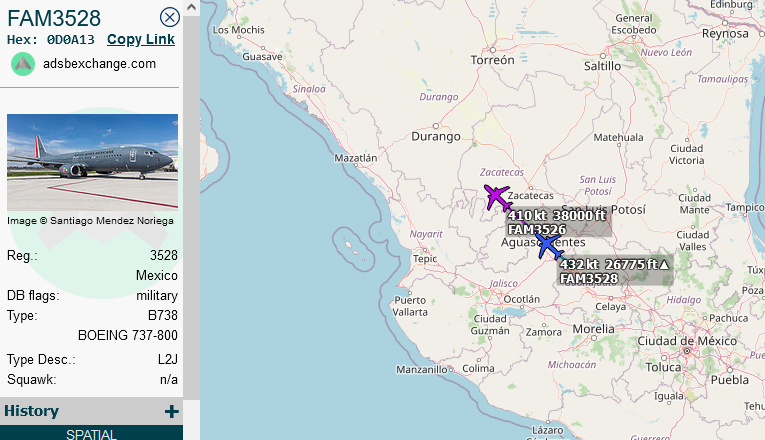Click the Tepic city label on map
Viewport: 765px width, 440px height.
click(425, 259)
